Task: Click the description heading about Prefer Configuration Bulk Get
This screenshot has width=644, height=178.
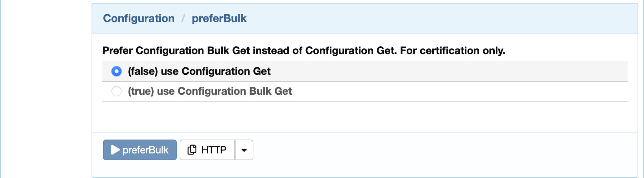Action: [x=304, y=51]
